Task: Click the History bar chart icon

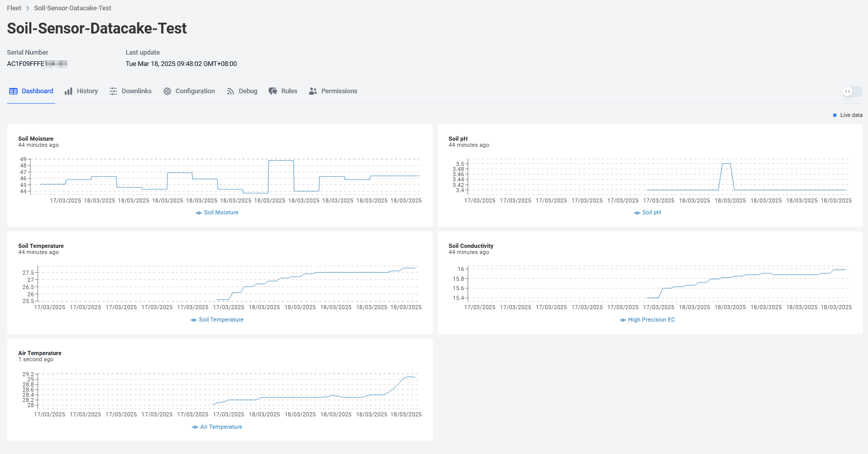Action: 68,91
